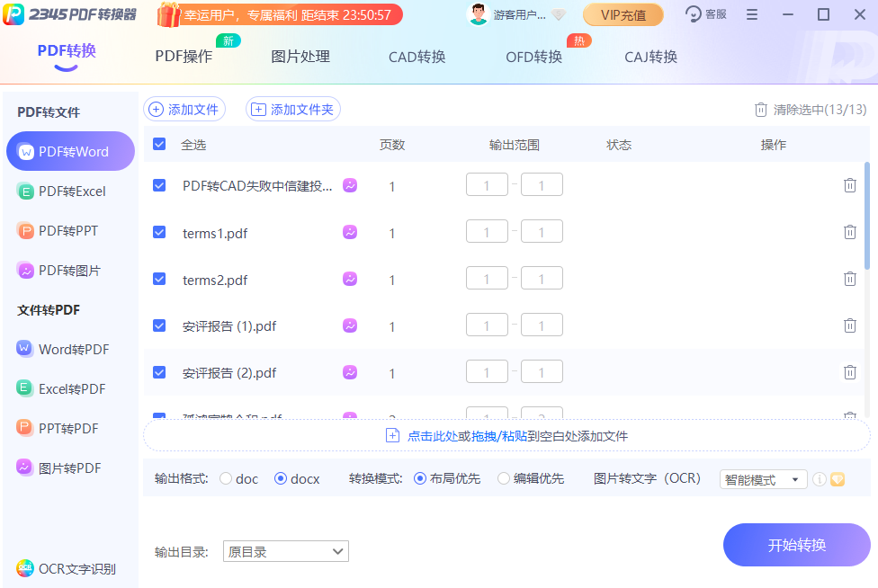Select the doc output format radio
This screenshot has width=878, height=588.
click(227, 478)
